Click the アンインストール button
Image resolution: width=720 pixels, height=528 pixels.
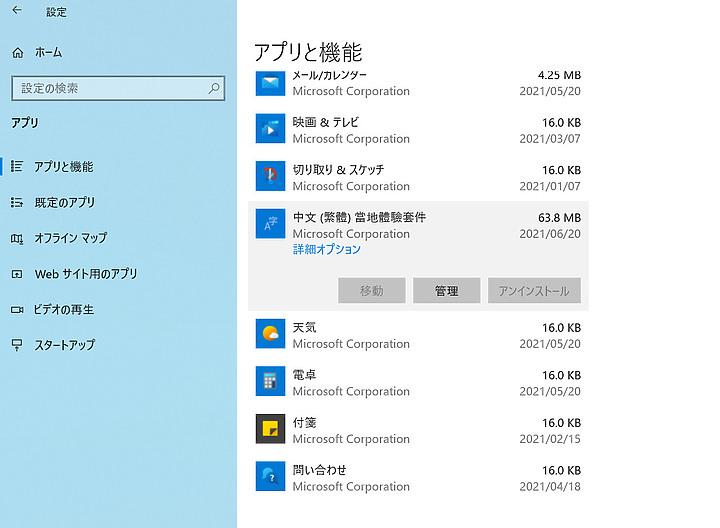tap(534, 290)
